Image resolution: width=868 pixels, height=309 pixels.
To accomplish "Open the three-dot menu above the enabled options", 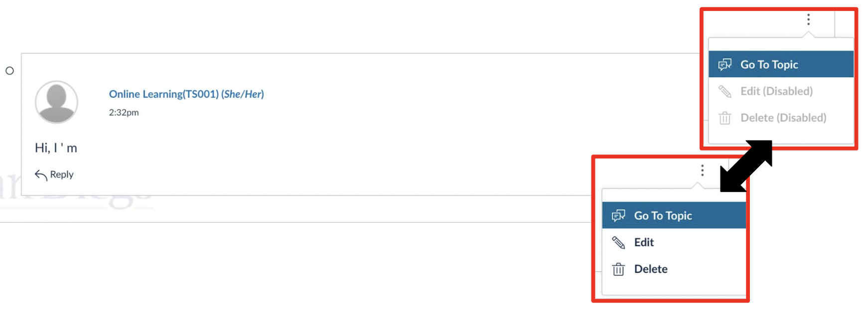I will 702,170.
